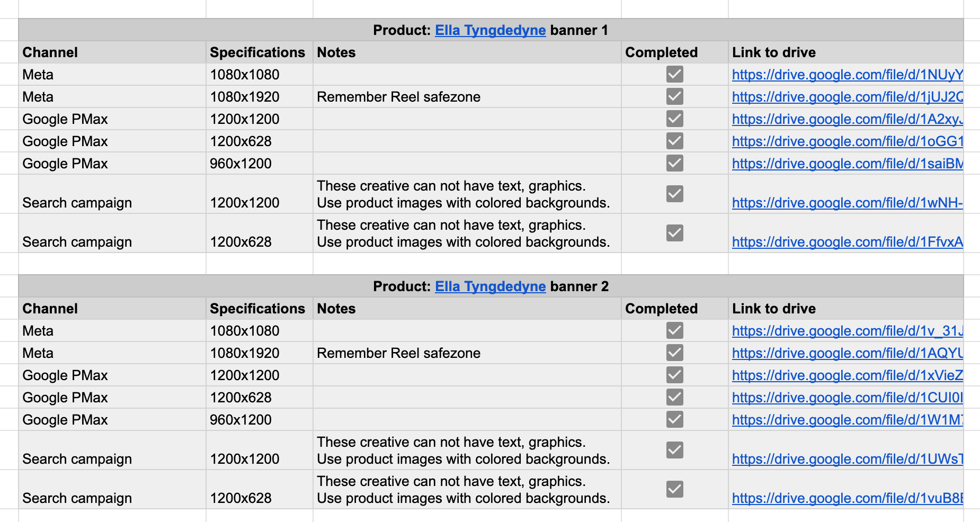Select 'Remember Reel safezone' note in banner 1
The height and width of the screenshot is (522, 980).
[x=467, y=97]
